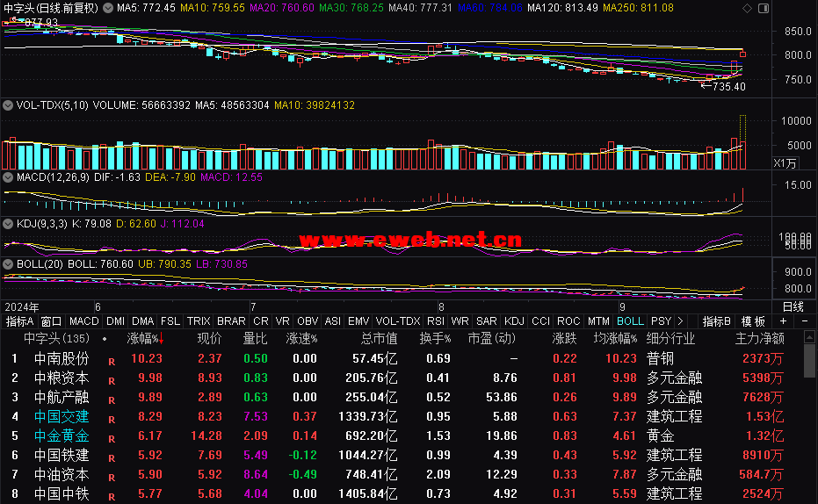Select the DMI indicator tab
Viewport: 818px width, 504px height.
tap(115, 321)
